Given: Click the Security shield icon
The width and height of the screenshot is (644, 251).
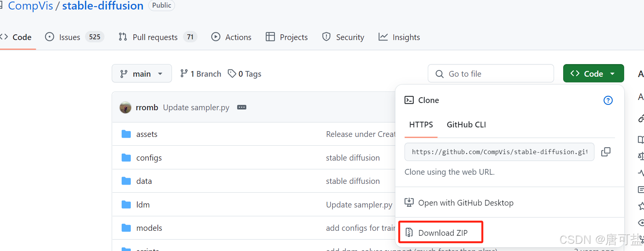Looking at the screenshot, I should (326, 37).
